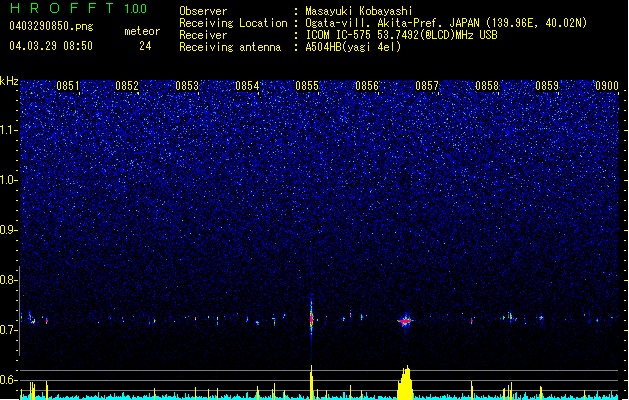Click the 0859 time marker
629x400 pixels.
click(x=547, y=86)
